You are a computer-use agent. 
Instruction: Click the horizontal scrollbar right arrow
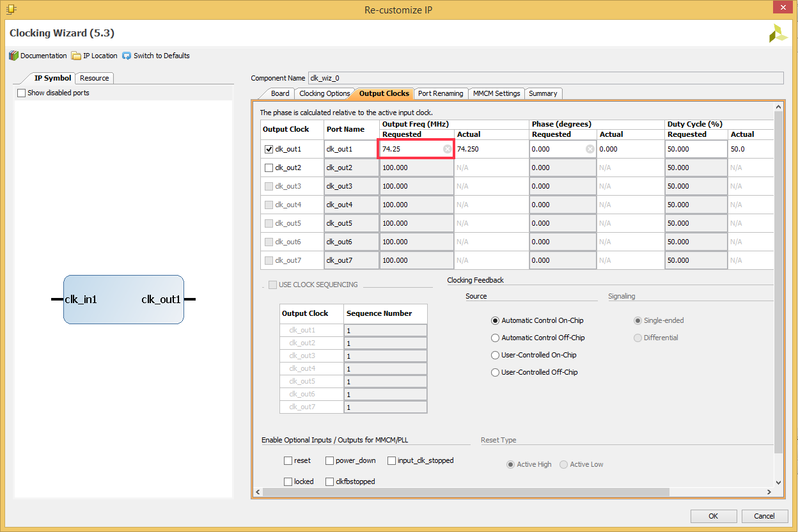pyautogui.click(x=769, y=492)
